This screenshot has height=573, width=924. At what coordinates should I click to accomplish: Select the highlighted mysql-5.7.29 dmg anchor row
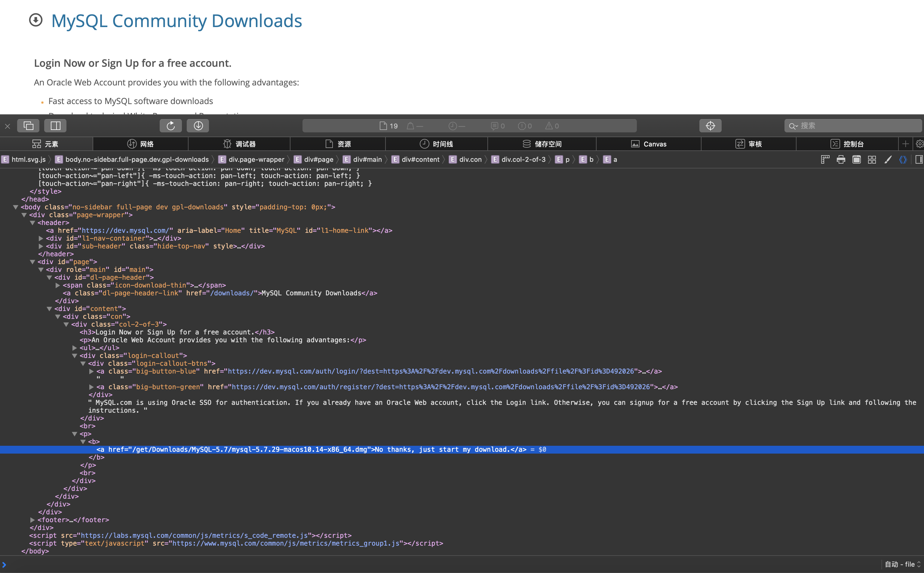pos(462,449)
